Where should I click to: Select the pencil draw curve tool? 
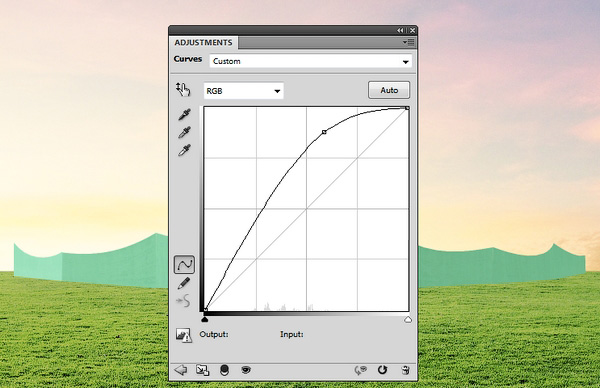tap(184, 283)
